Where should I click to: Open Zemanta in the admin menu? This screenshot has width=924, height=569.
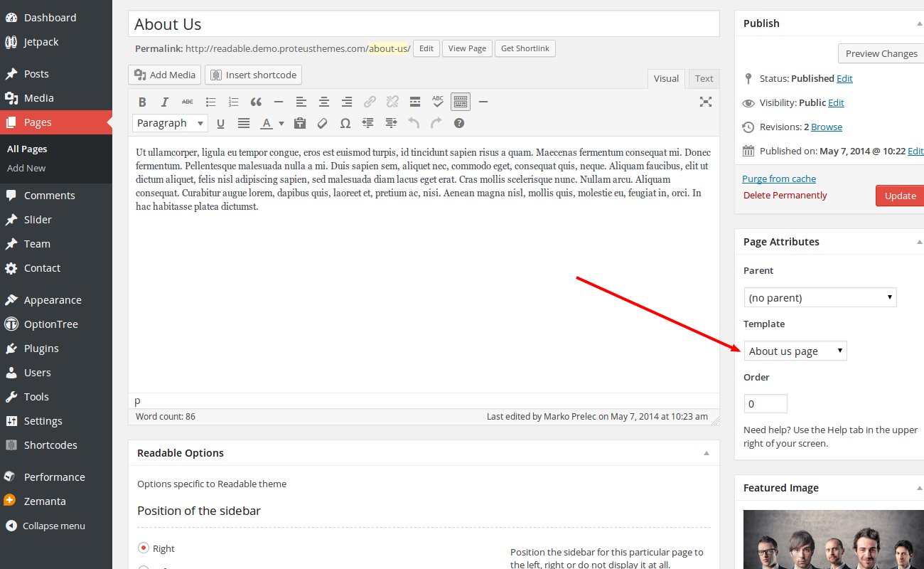[x=56, y=501]
